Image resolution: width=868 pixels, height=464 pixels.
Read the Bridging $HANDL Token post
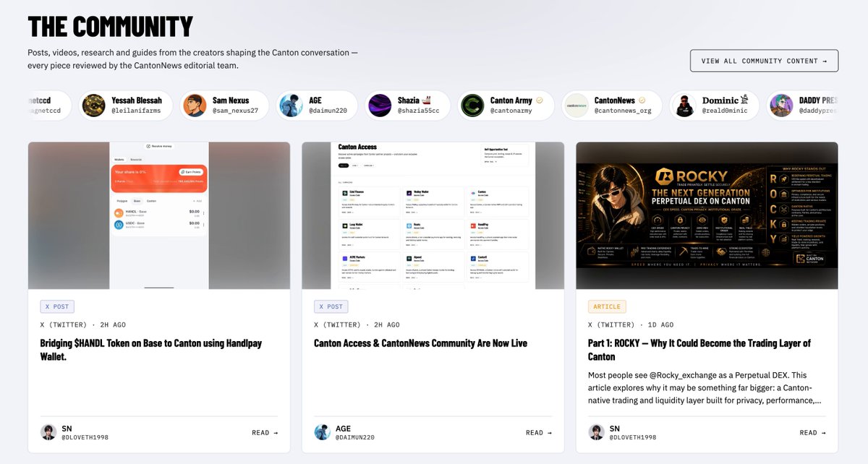tap(265, 433)
